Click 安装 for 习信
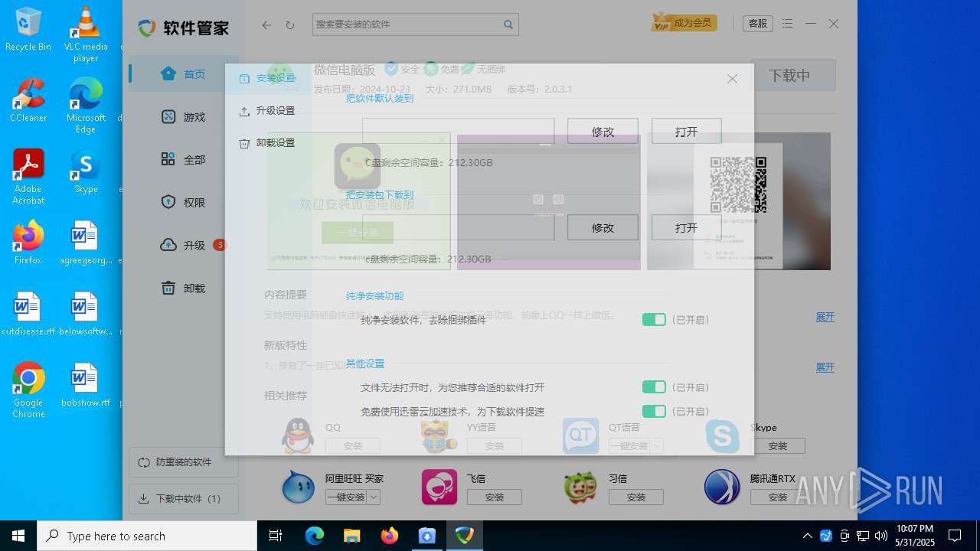This screenshot has width=980, height=551. 636,497
